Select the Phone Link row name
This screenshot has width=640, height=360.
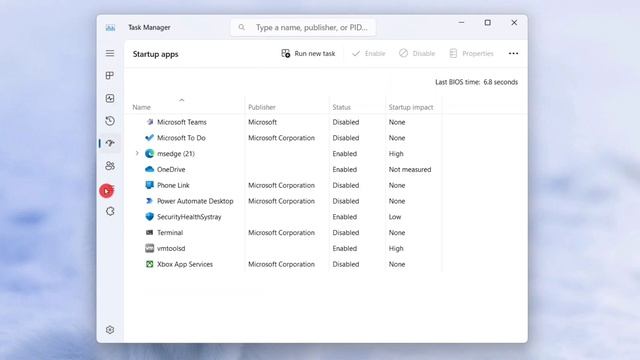[173, 185]
